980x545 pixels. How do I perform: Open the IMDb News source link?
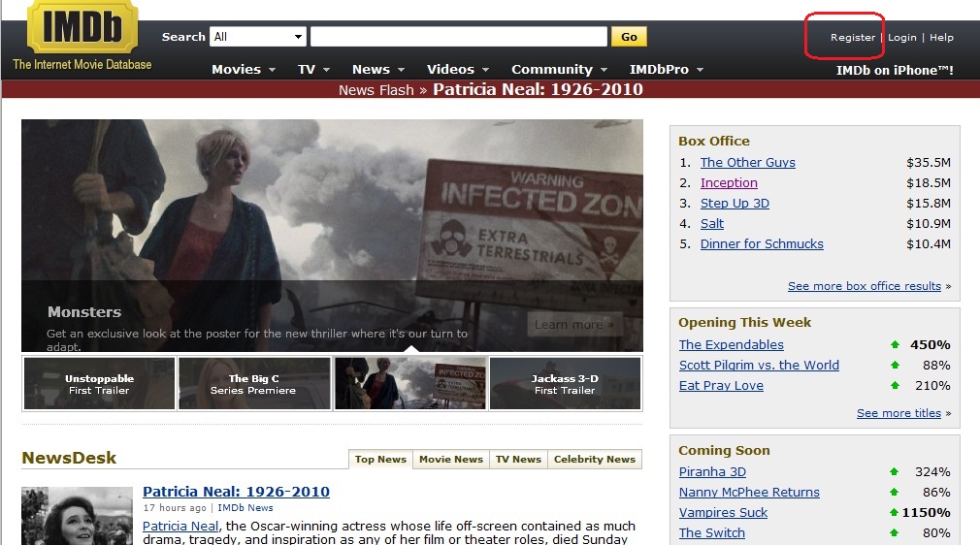point(245,508)
